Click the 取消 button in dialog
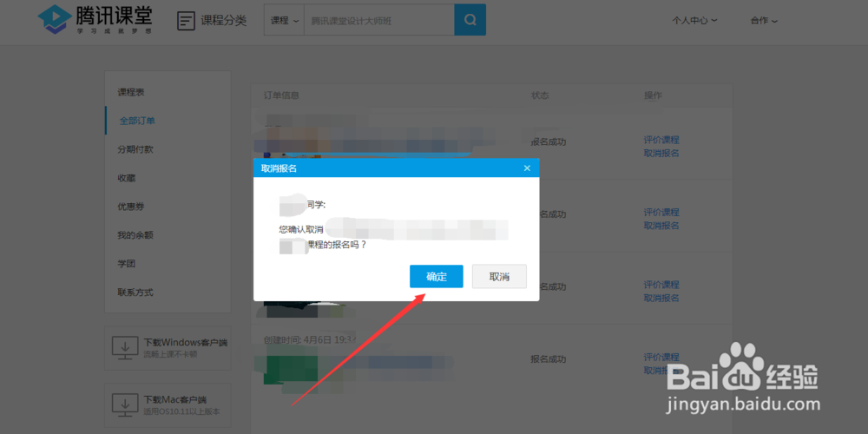Image resolution: width=868 pixels, height=434 pixels. [499, 276]
